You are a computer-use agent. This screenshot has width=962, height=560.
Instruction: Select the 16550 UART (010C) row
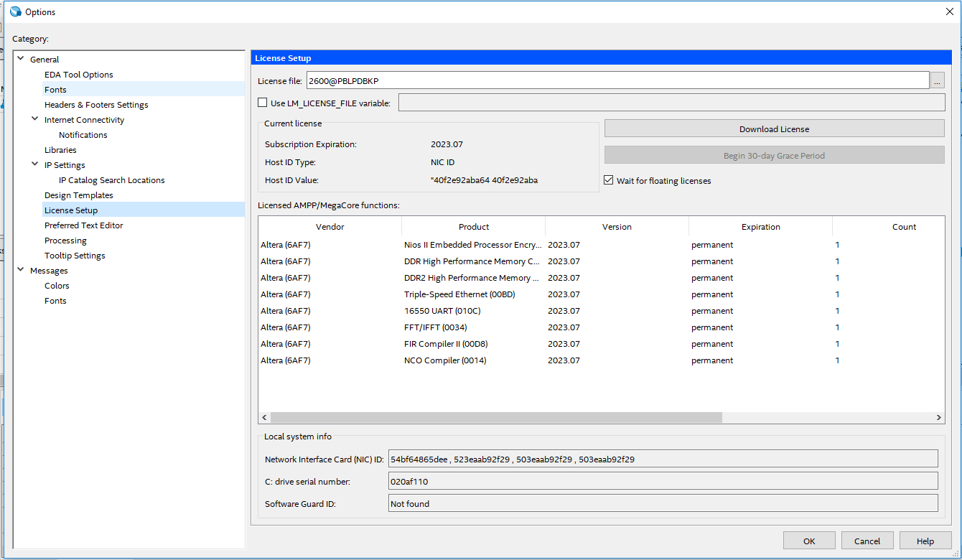[601, 311]
